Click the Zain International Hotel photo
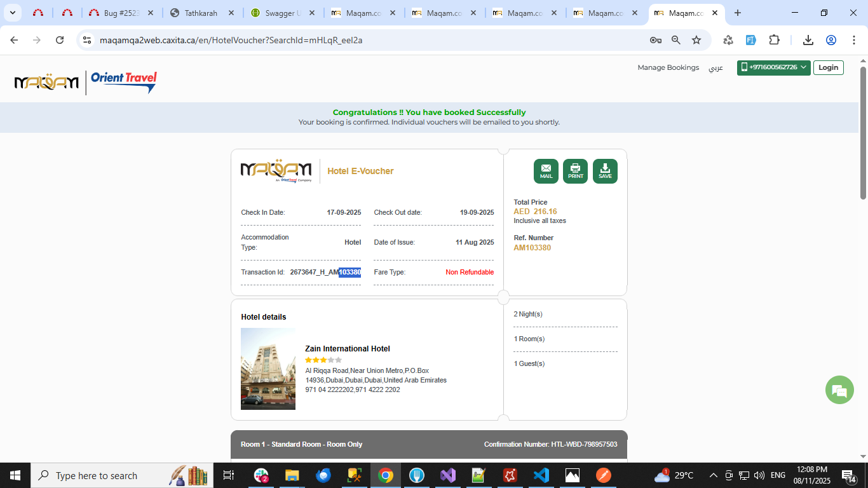The width and height of the screenshot is (868, 488). (x=268, y=369)
